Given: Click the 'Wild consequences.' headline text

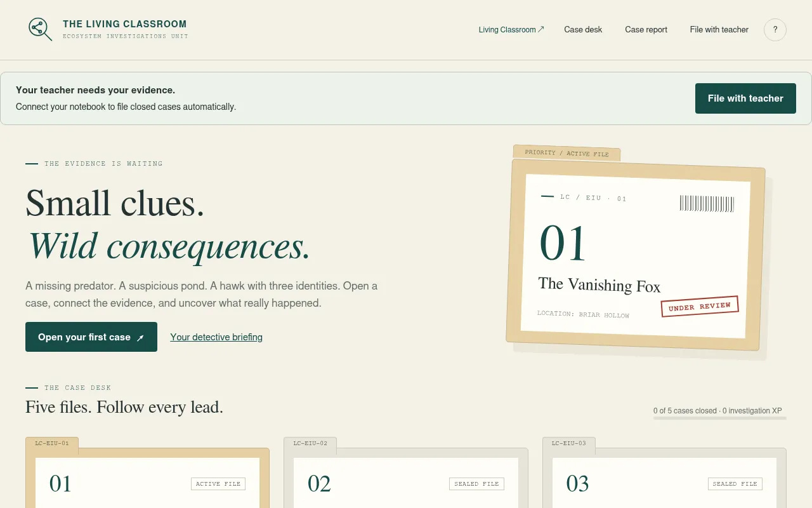Looking at the screenshot, I should coord(169,246).
